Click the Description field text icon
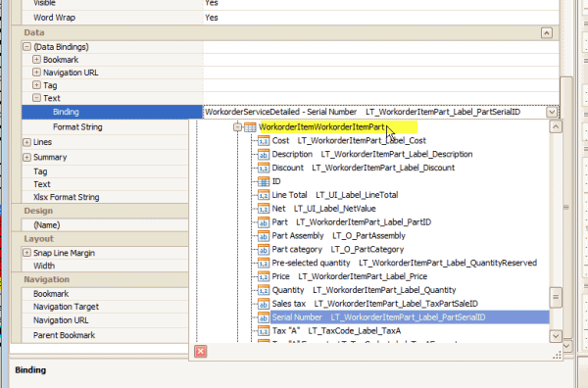 click(x=264, y=155)
